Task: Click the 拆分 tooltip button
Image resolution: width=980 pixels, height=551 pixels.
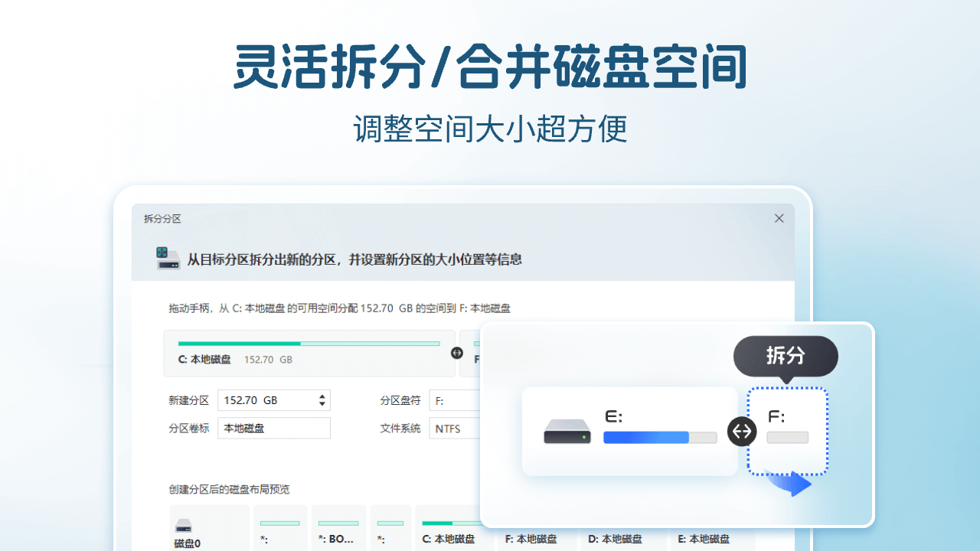Action: tap(786, 356)
